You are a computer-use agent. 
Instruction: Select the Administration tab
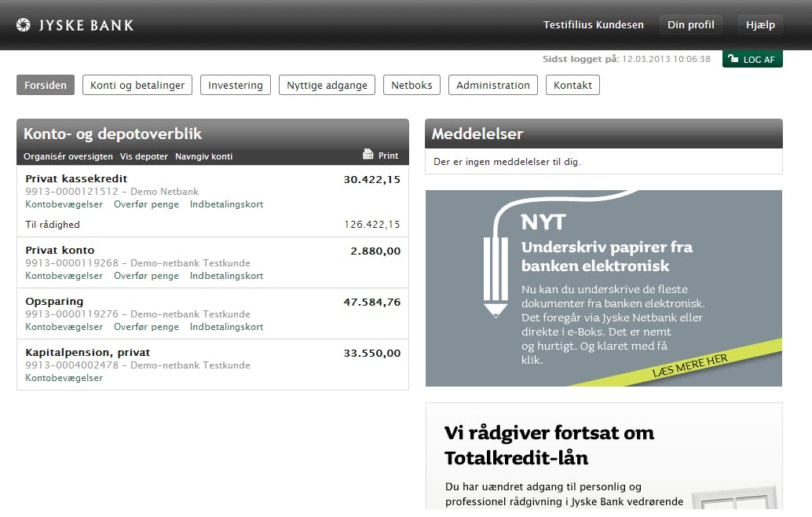pos(493,85)
